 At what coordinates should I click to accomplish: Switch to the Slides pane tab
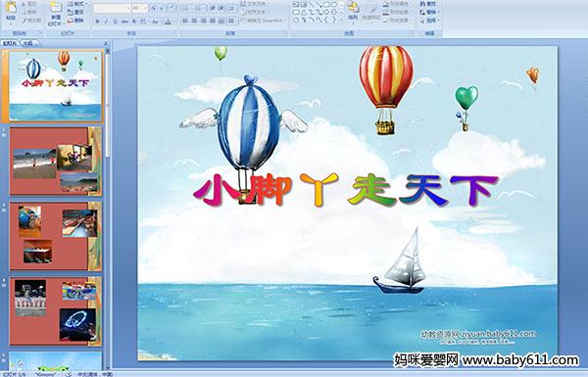tap(10, 43)
